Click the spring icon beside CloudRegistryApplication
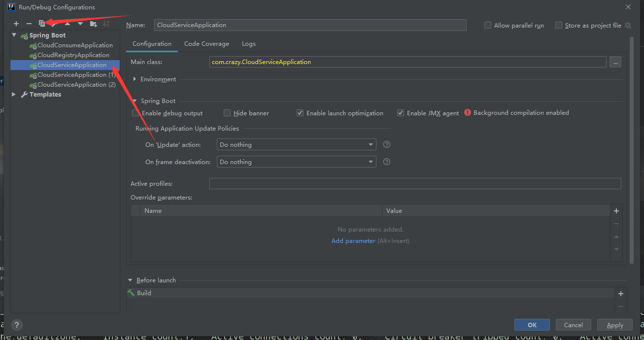Image resolution: width=644 pixels, height=340 pixels. point(33,56)
